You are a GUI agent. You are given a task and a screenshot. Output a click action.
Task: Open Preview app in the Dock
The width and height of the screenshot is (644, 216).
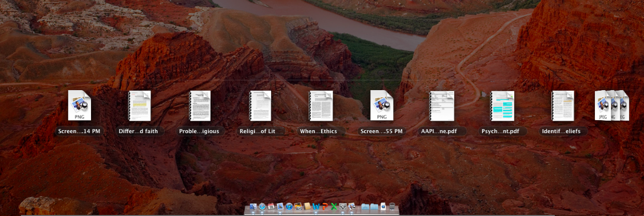pyautogui.click(x=352, y=206)
